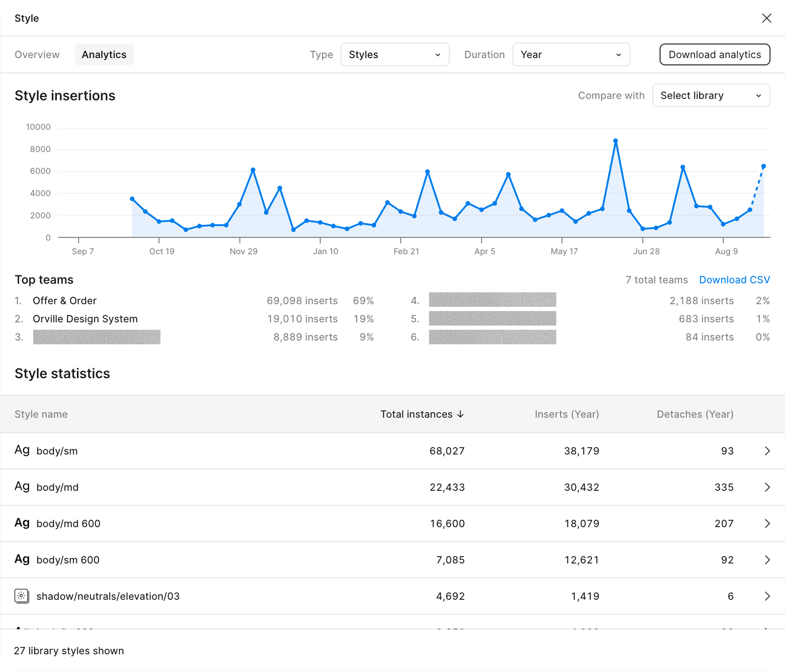Click the shadow effect style icon
Screen dimensions: 785x672
pos(22,596)
